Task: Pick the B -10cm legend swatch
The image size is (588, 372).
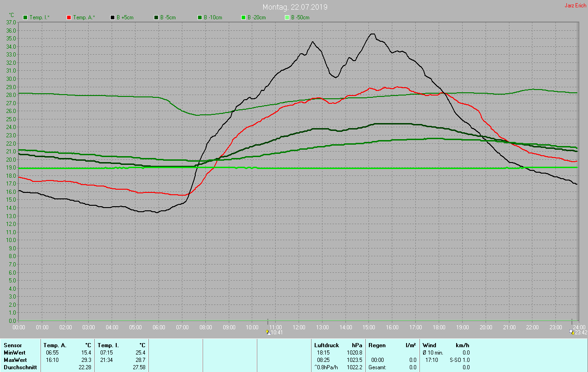Action: pos(200,17)
